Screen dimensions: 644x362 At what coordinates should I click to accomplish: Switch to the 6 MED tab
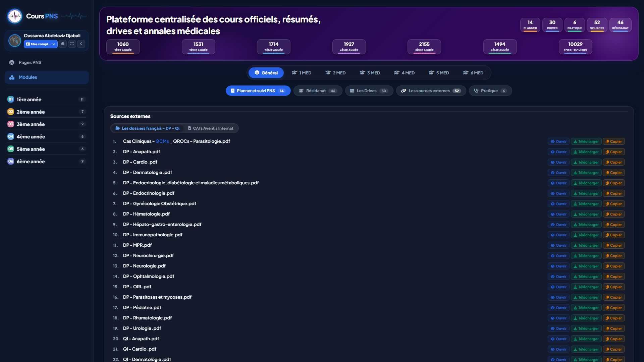click(x=473, y=73)
